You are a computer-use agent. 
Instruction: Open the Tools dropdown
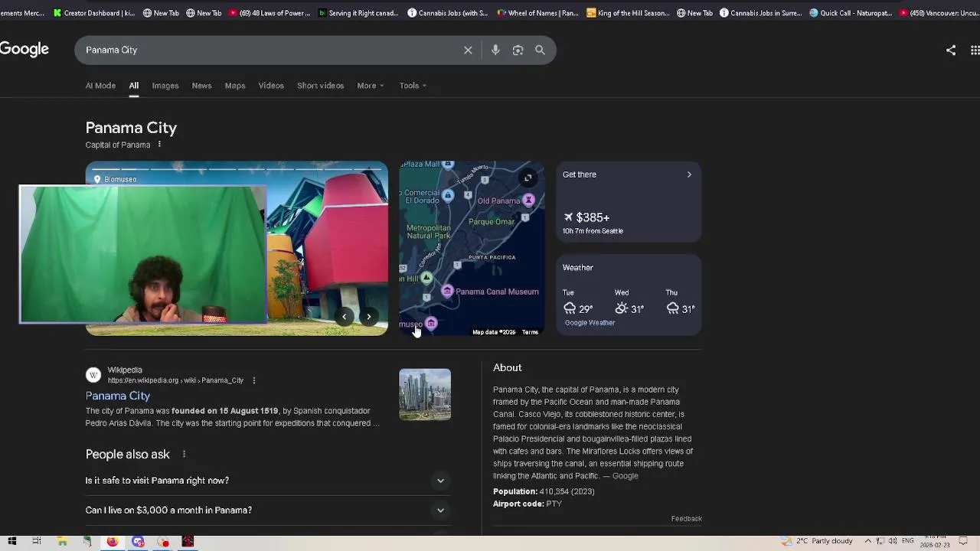(413, 86)
